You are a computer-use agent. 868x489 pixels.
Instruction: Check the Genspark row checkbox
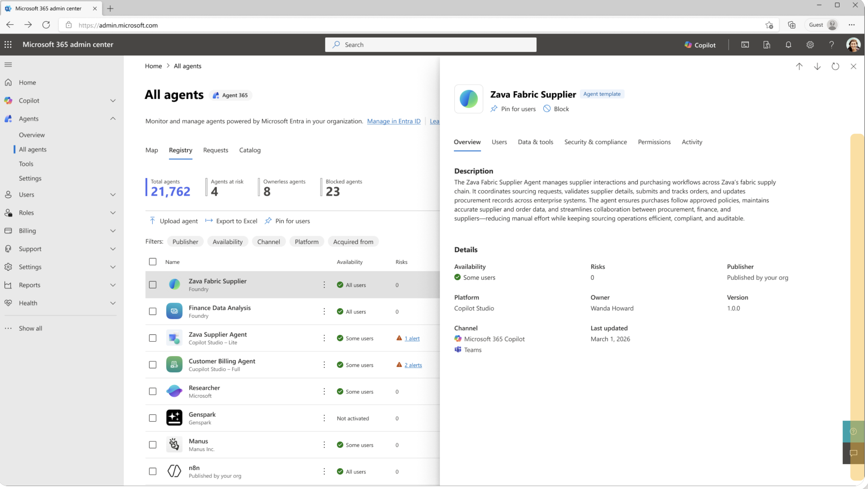[x=153, y=418]
